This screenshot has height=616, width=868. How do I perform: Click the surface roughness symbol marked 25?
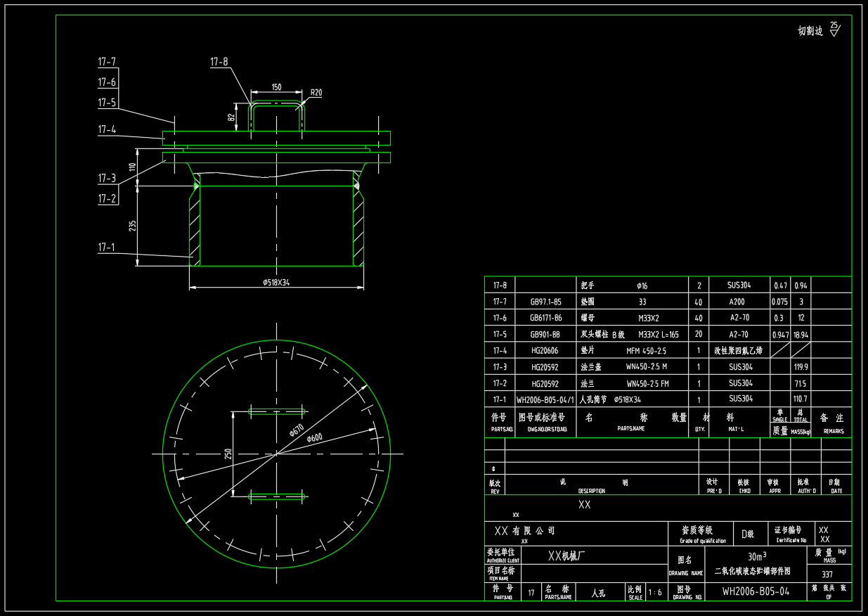point(834,29)
